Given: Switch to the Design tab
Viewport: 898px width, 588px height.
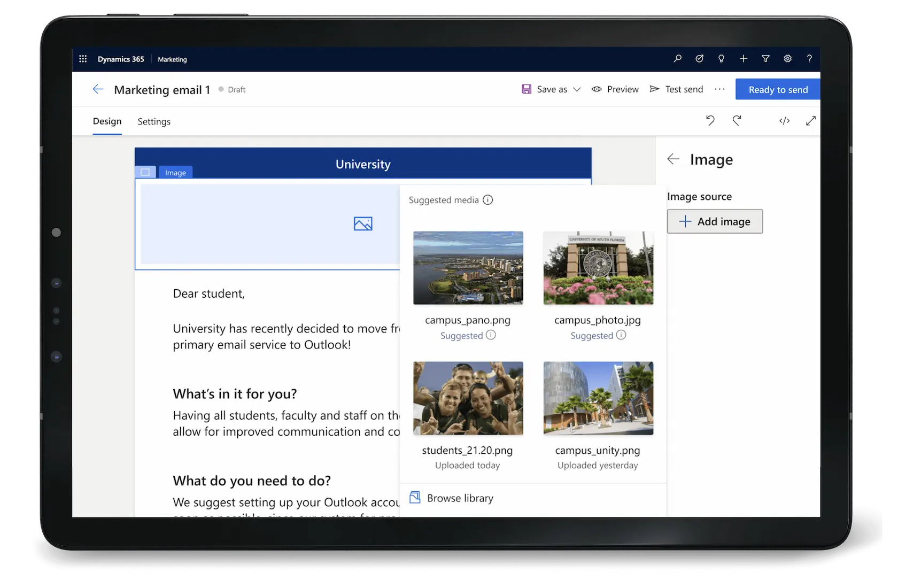Looking at the screenshot, I should point(107,121).
